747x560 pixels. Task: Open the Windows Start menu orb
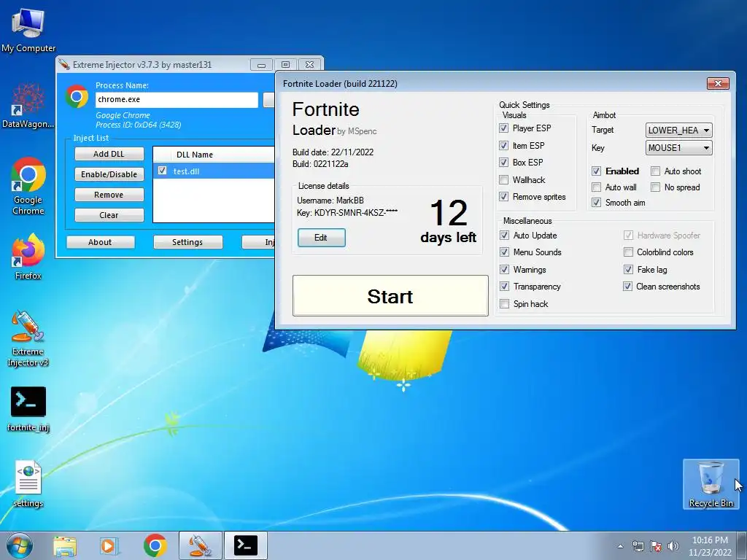(20, 545)
